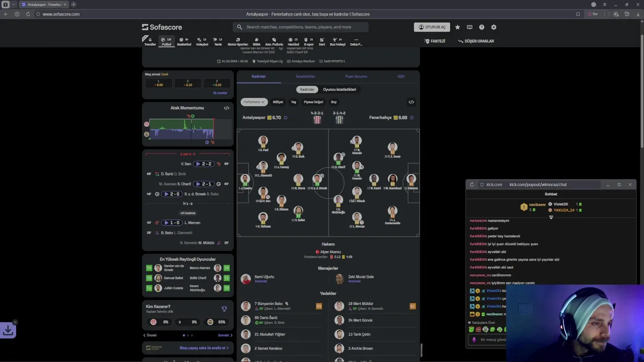Click player S. v. d. Streek on pitch

317,181
